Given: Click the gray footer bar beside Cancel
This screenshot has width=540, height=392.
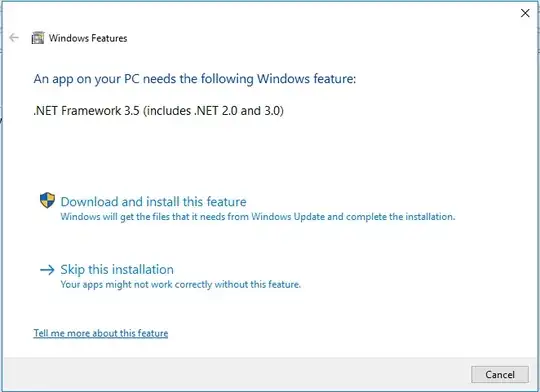Looking at the screenshot, I should (x=238, y=374).
